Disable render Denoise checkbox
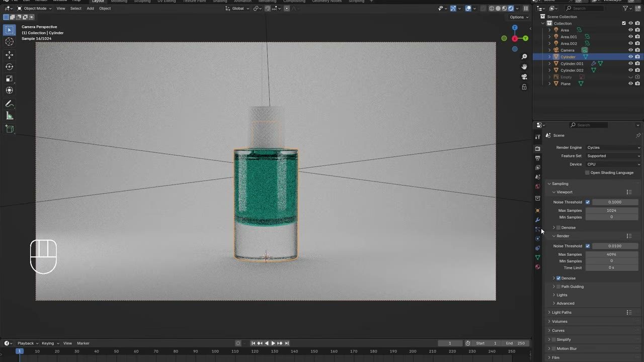The image size is (644, 362). click(558, 278)
